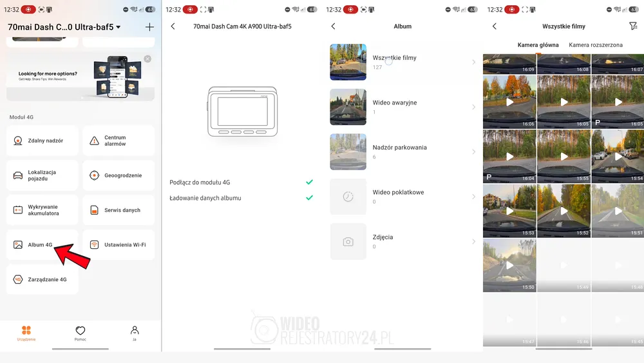Viewport: 644px width, 363px height.
Task: Open the Wideo awaryjne album row
Action: click(402, 107)
